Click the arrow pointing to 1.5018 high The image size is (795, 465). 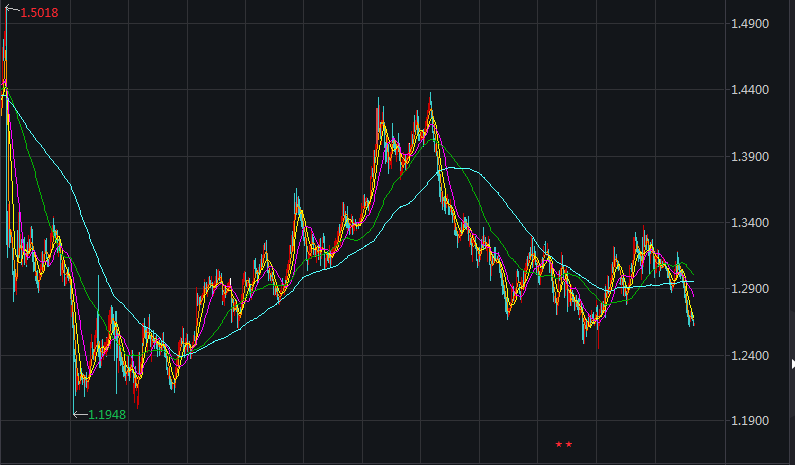12,10
